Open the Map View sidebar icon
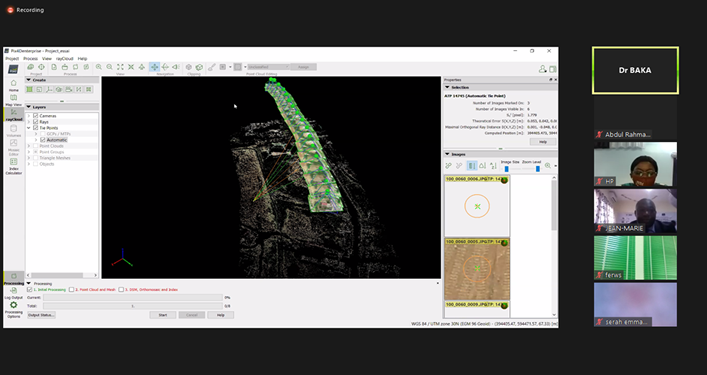707x375 pixels. pos(14,100)
